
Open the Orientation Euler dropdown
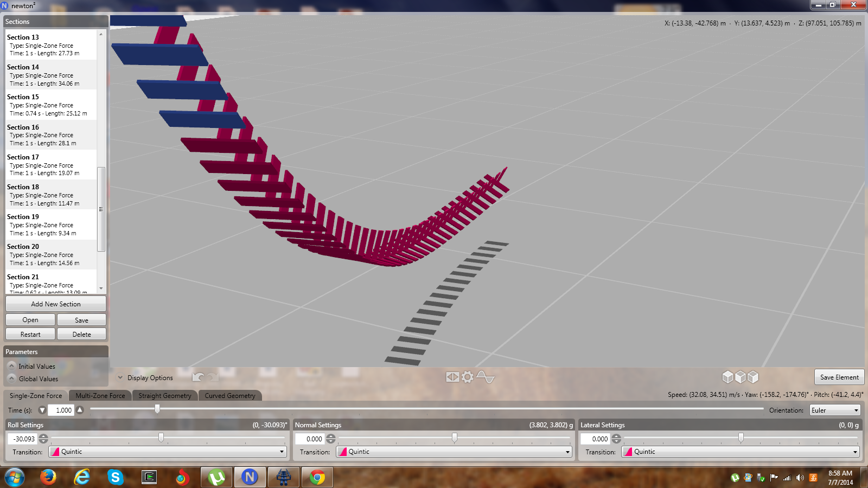[835, 410]
